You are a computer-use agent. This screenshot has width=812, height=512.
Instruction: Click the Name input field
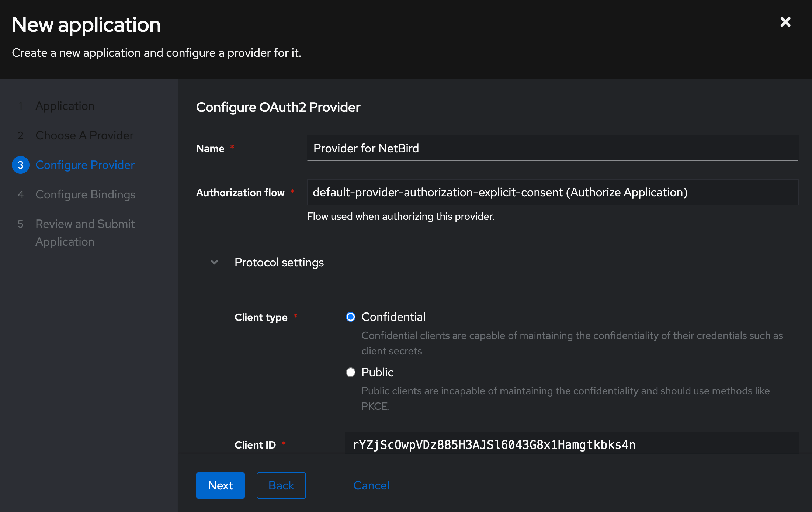552,148
